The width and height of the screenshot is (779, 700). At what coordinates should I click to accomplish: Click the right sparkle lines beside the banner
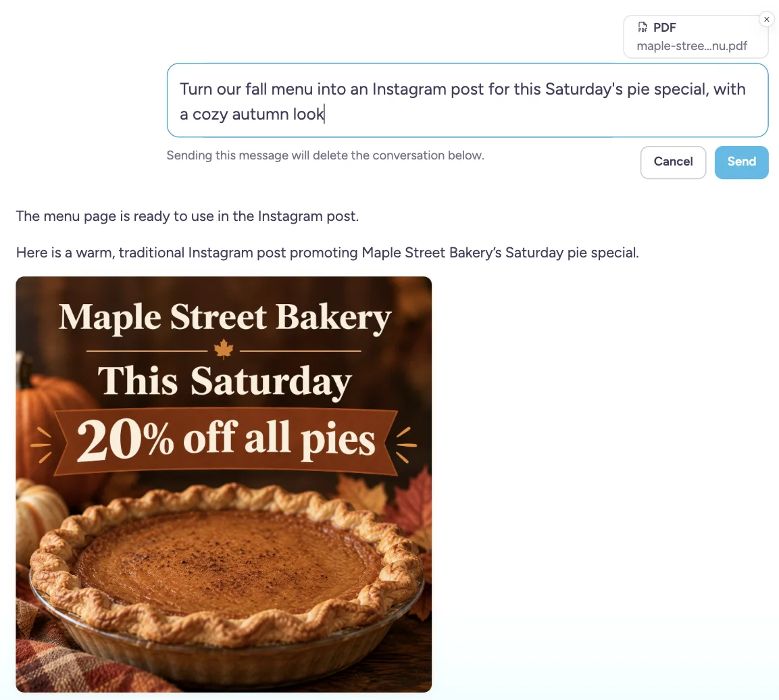pyautogui.click(x=407, y=444)
